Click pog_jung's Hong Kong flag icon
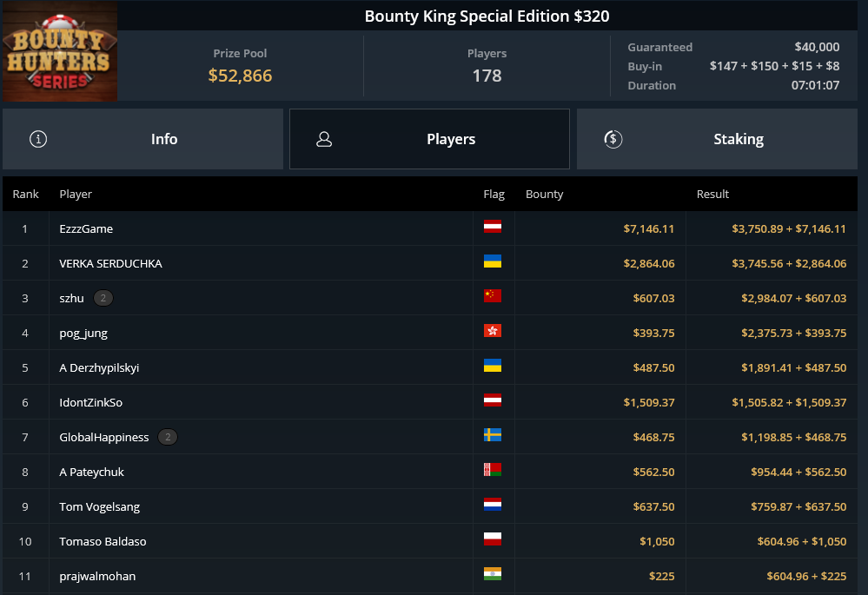 point(492,331)
